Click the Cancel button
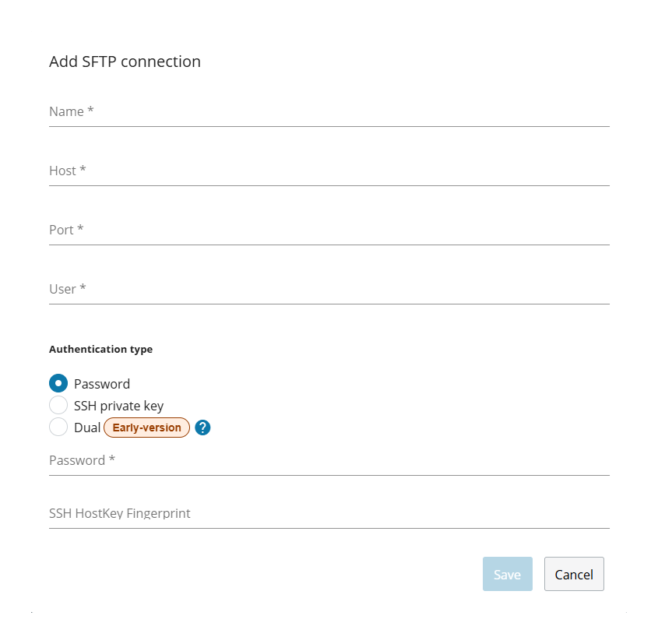 click(573, 574)
